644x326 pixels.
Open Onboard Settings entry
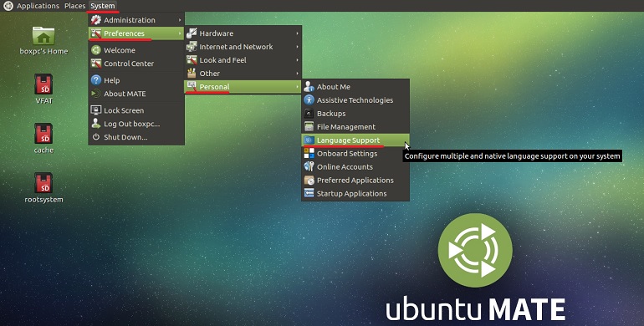355,154
